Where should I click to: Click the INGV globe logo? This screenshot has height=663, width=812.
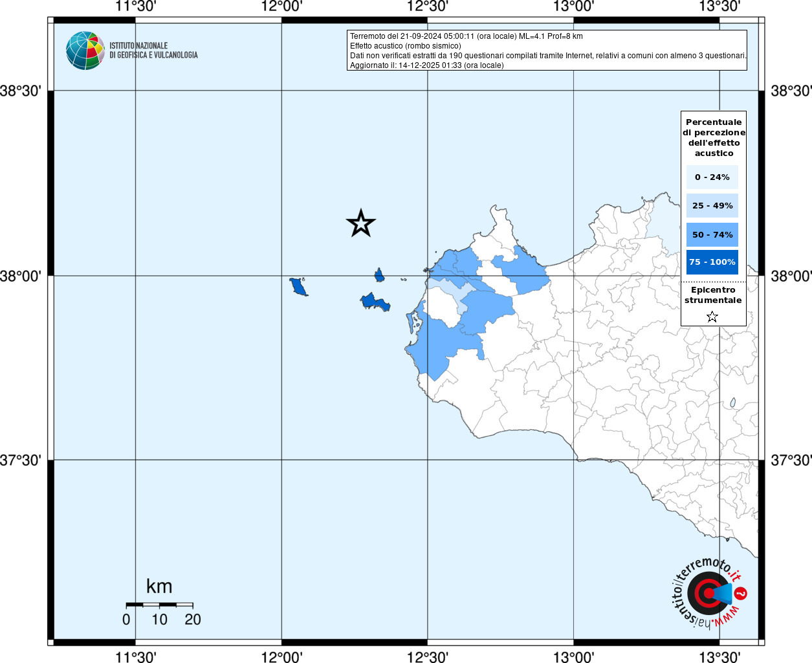85,51
